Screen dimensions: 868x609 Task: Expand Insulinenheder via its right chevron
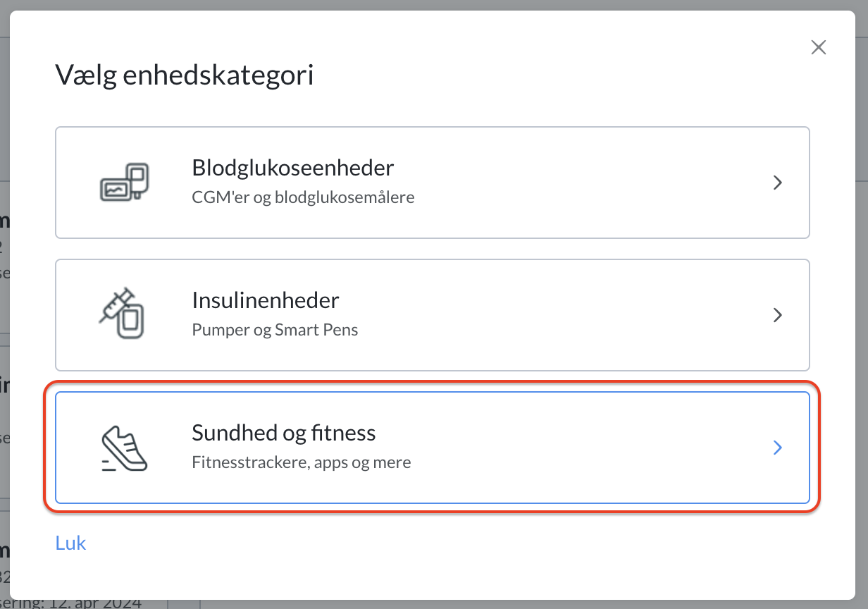(x=778, y=315)
